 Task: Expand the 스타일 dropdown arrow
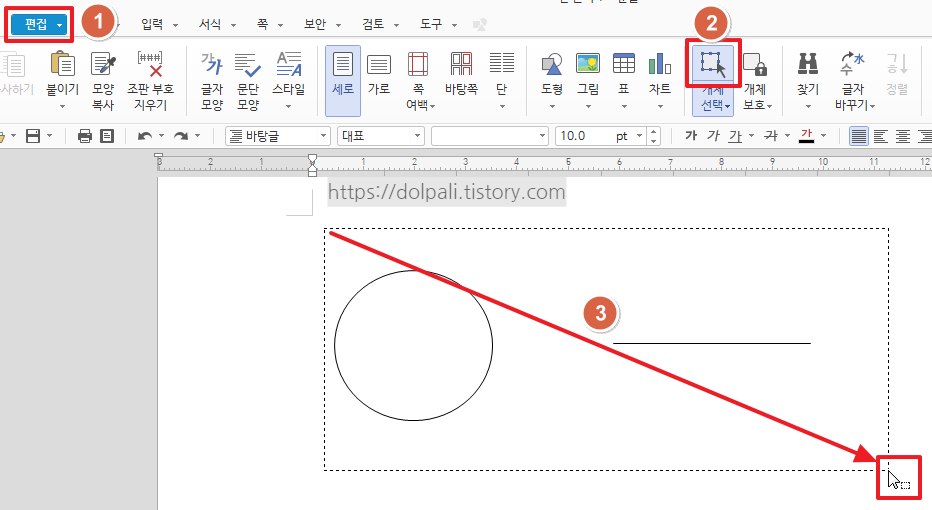coord(289,107)
